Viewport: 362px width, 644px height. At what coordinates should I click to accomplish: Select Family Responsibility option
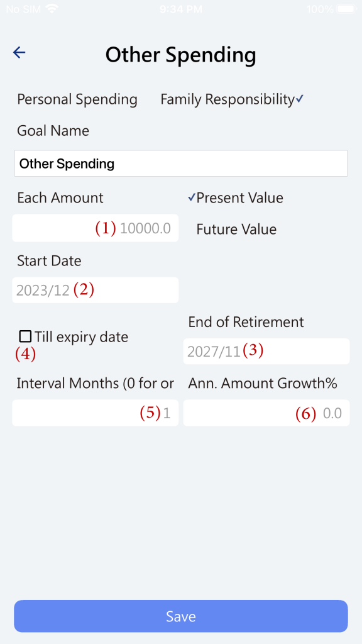point(228,99)
